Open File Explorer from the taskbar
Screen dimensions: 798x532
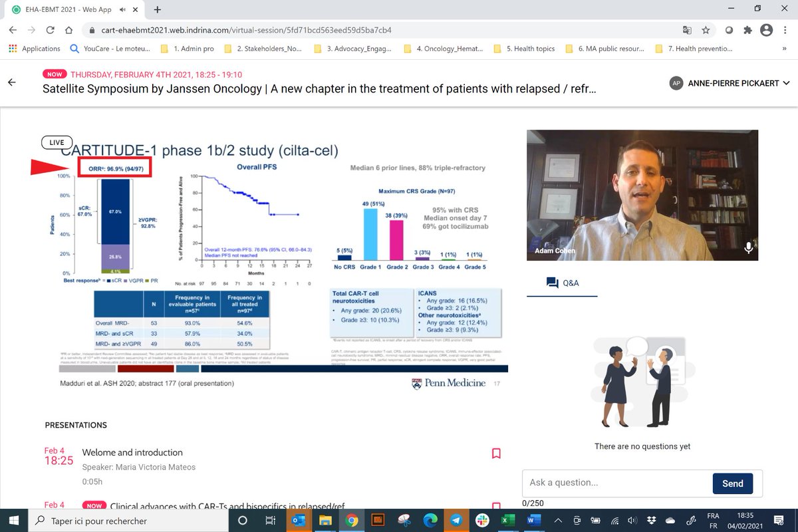tap(325, 521)
